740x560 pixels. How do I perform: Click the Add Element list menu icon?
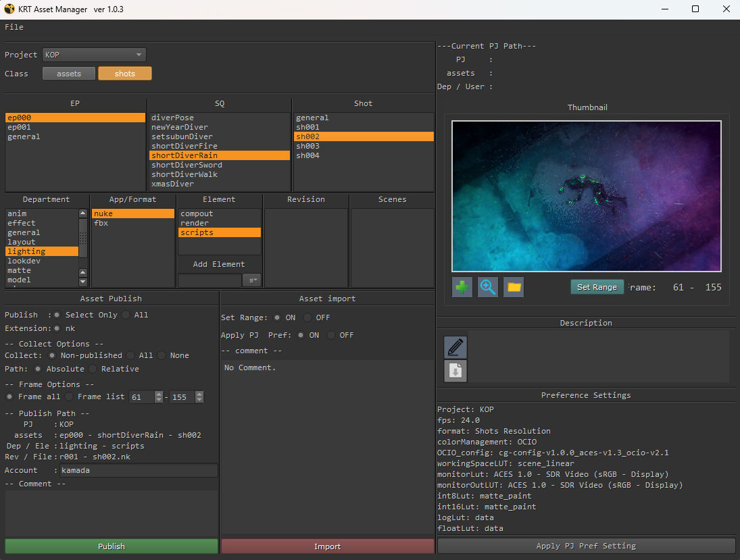[252, 280]
